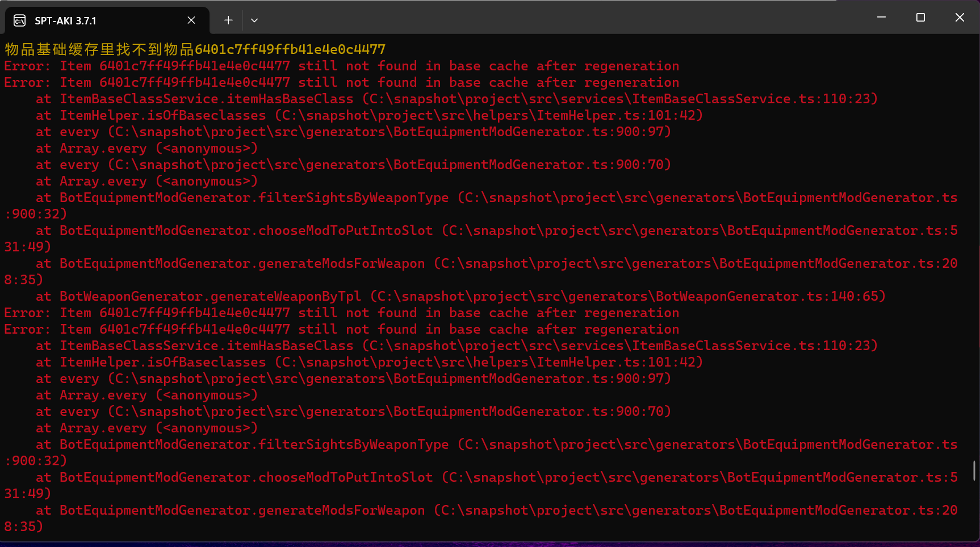980x547 pixels.
Task: Expand the new tab profile dropdown chevron
Action: (x=254, y=20)
